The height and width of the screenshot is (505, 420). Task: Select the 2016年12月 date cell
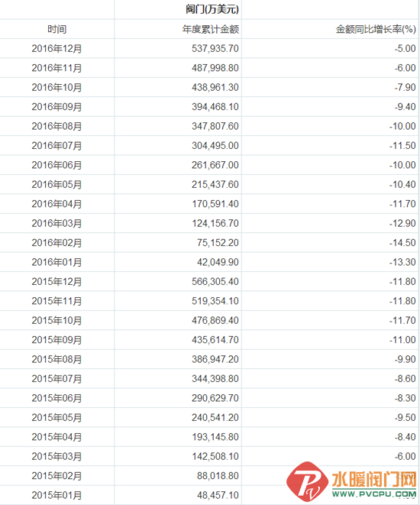point(57,49)
